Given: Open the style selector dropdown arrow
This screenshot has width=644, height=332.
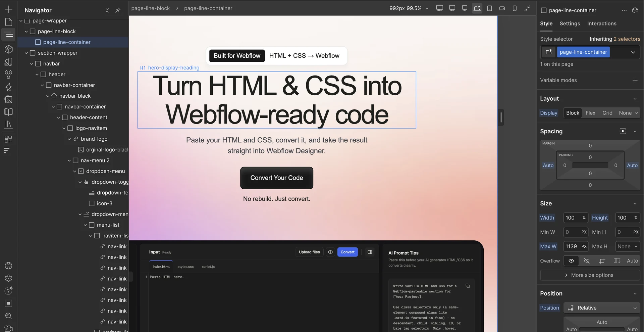Looking at the screenshot, I should [633, 52].
